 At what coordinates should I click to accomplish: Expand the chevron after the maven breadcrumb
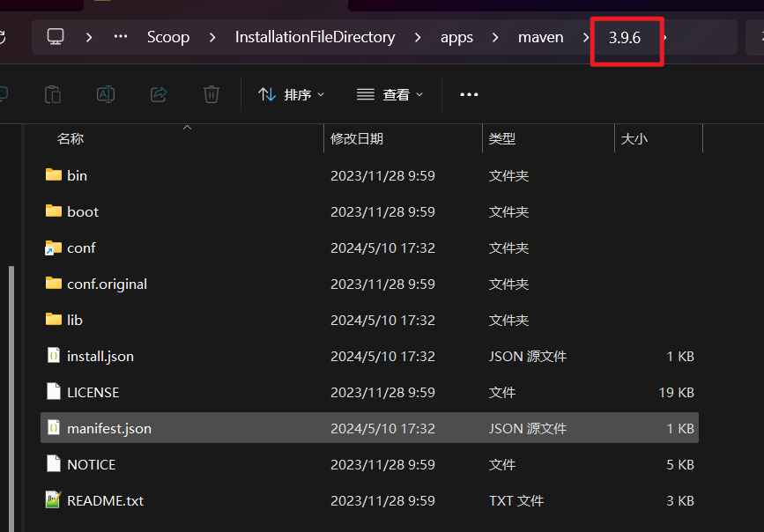[x=586, y=37]
